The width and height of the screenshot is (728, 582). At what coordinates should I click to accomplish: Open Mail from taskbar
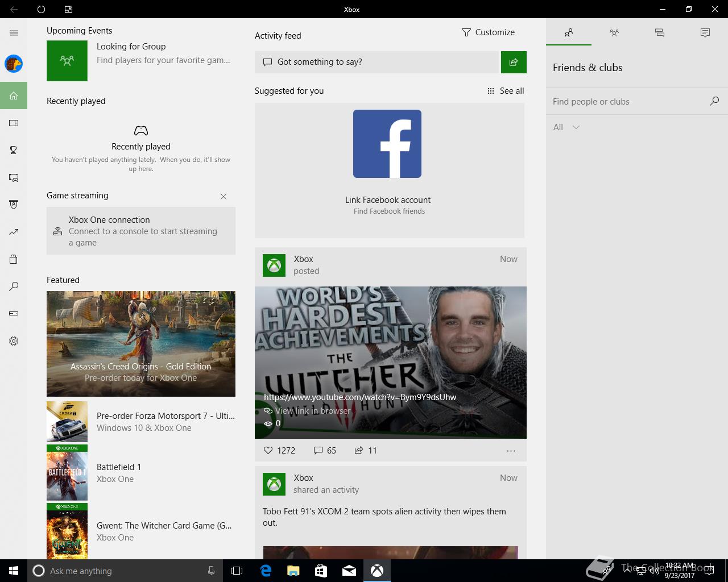coord(349,571)
